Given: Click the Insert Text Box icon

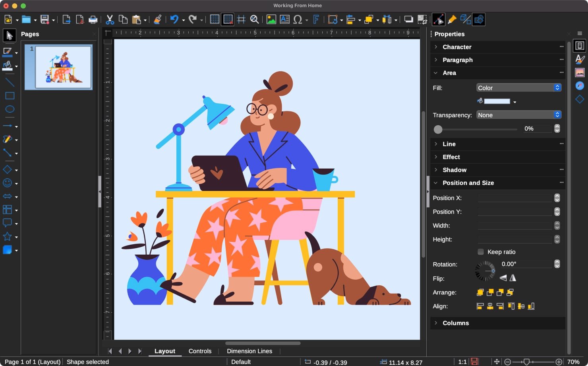Looking at the screenshot, I should pos(284,19).
